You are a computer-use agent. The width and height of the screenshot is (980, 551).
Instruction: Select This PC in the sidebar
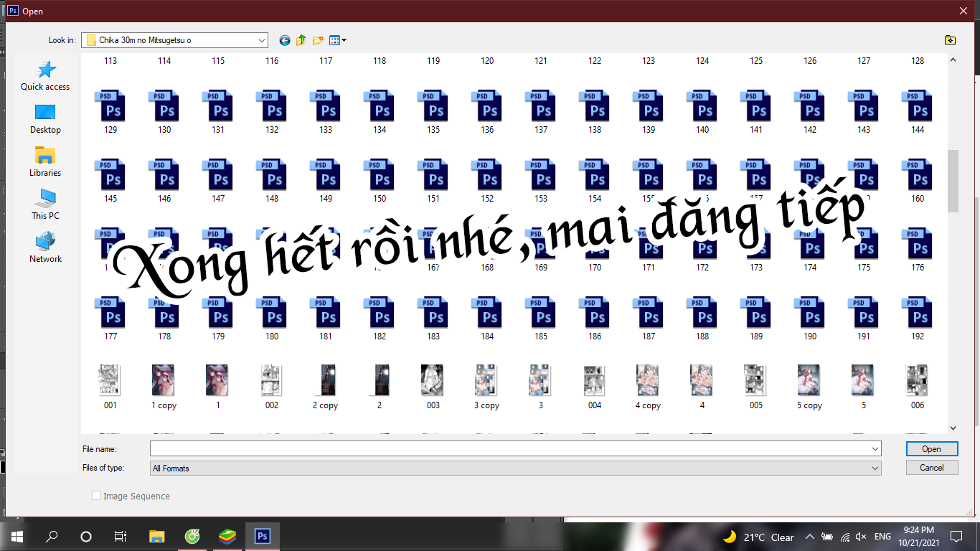click(45, 204)
